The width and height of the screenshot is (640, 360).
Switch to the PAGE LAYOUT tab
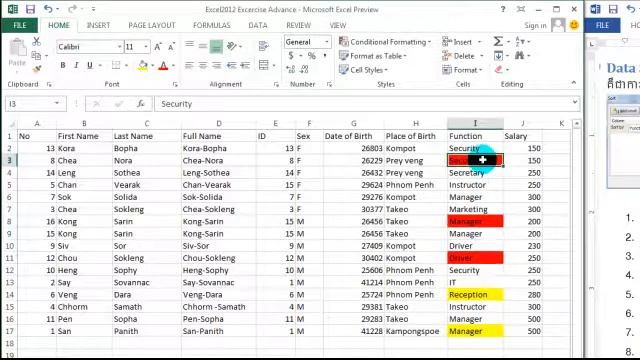point(152,25)
